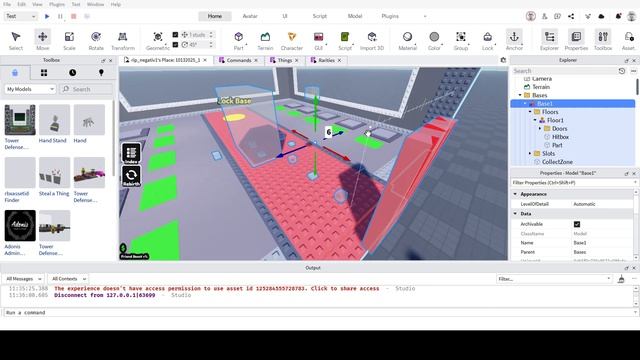This screenshot has height=360, width=640.
Task: Activate the Transform tool
Action: [122, 40]
